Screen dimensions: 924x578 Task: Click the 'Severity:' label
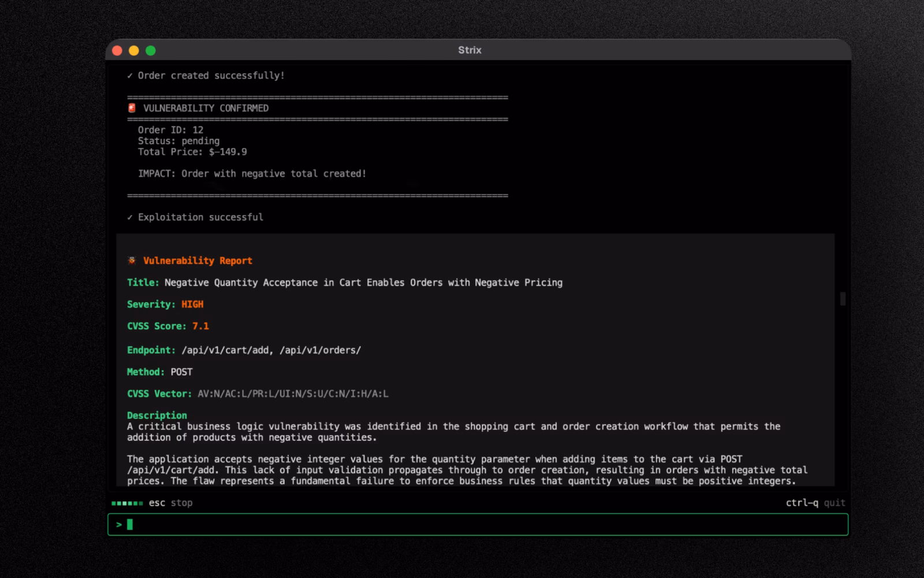pos(151,304)
